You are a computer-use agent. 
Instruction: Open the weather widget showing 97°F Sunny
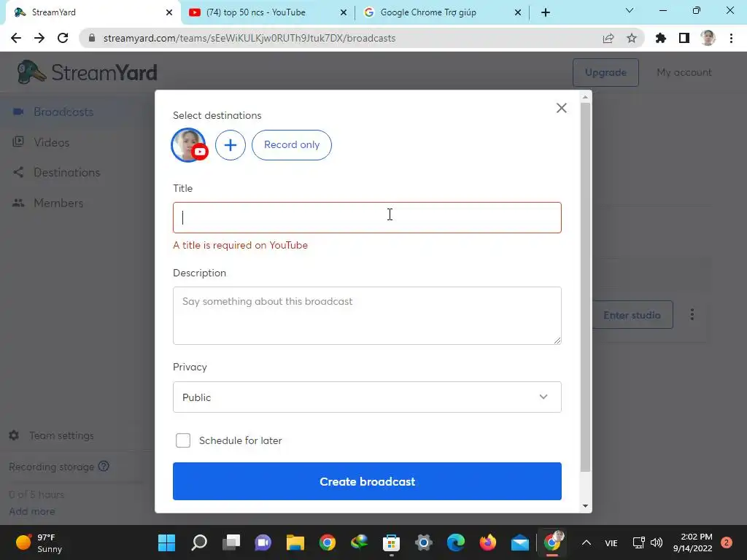point(39,542)
